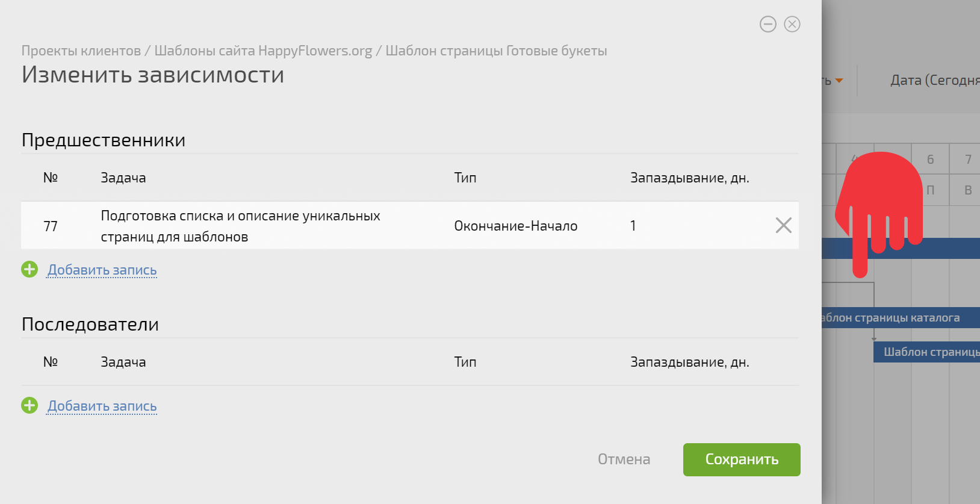Close the dialog with the circled X icon
This screenshot has width=980, height=504.
(792, 24)
